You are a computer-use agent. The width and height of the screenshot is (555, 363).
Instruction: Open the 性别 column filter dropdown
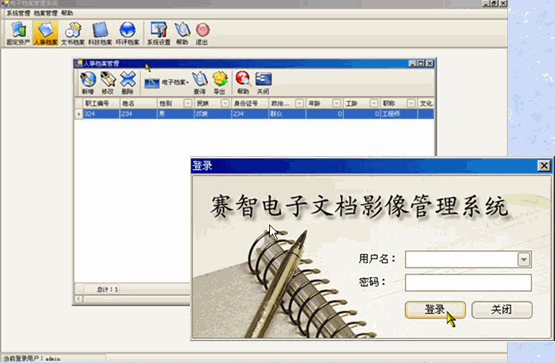(x=188, y=103)
